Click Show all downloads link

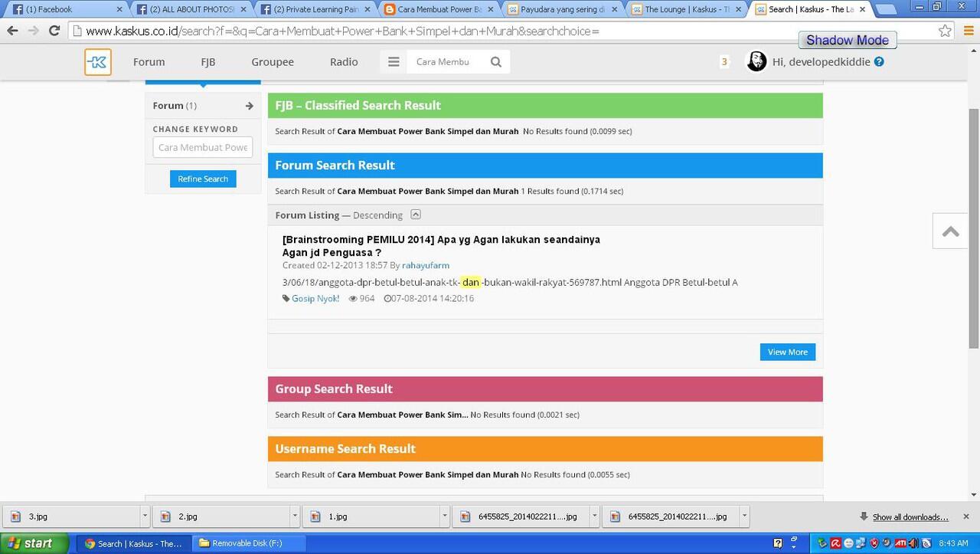[x=910, y=517]
